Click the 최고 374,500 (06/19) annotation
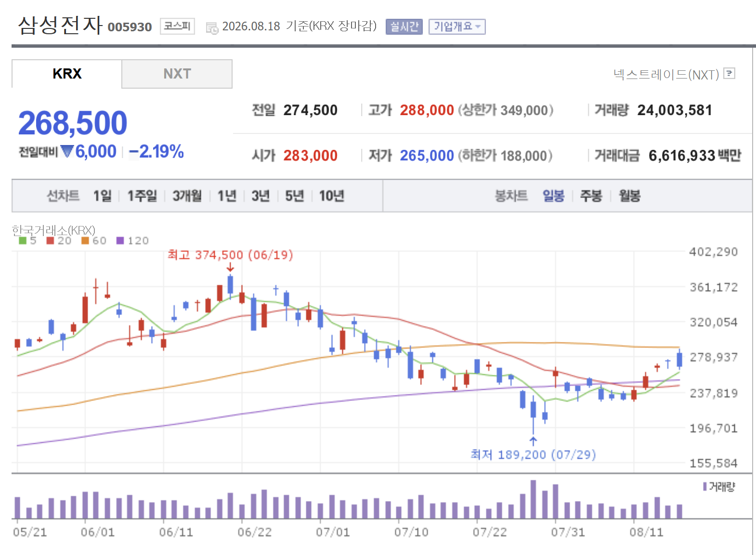 tap(230, 255)
